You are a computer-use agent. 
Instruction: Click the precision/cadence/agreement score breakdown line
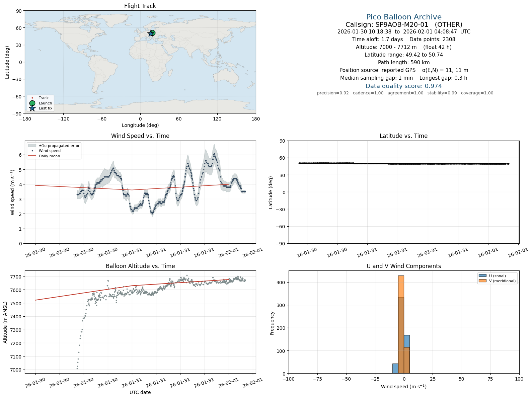[405, 93]
